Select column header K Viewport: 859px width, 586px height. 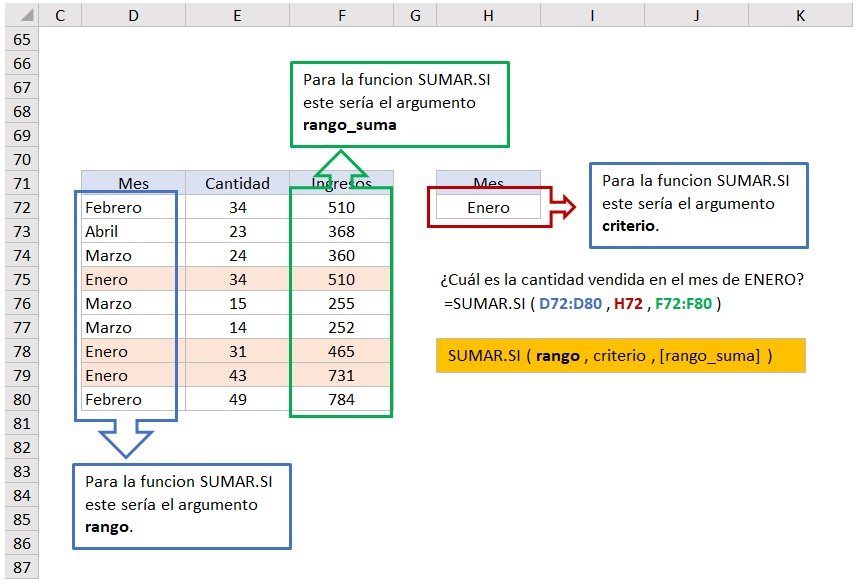(x=800, y=16)
